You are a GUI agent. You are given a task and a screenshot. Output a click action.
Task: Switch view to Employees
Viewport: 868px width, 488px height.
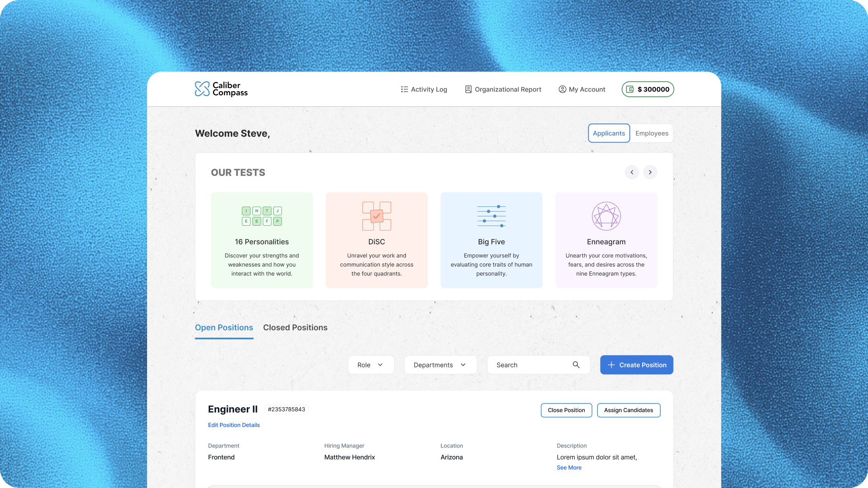[651, 133]
